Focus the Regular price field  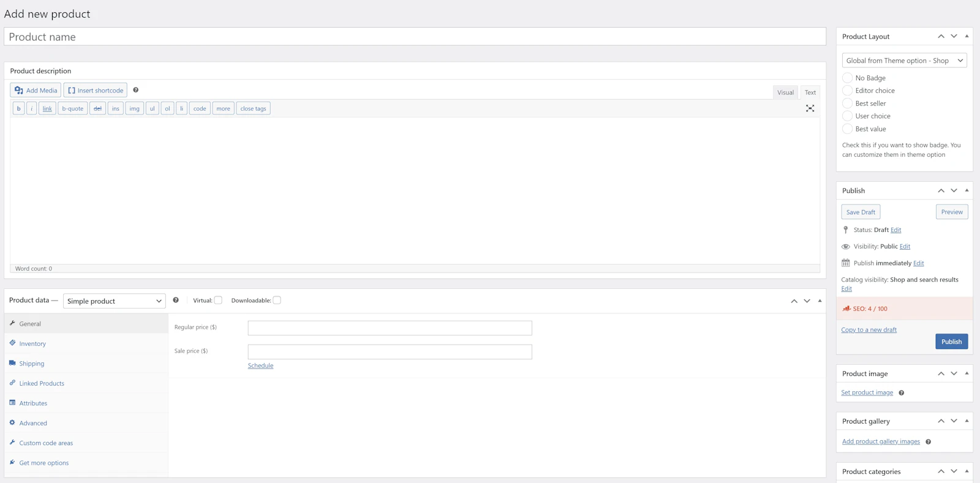[390, 328]
